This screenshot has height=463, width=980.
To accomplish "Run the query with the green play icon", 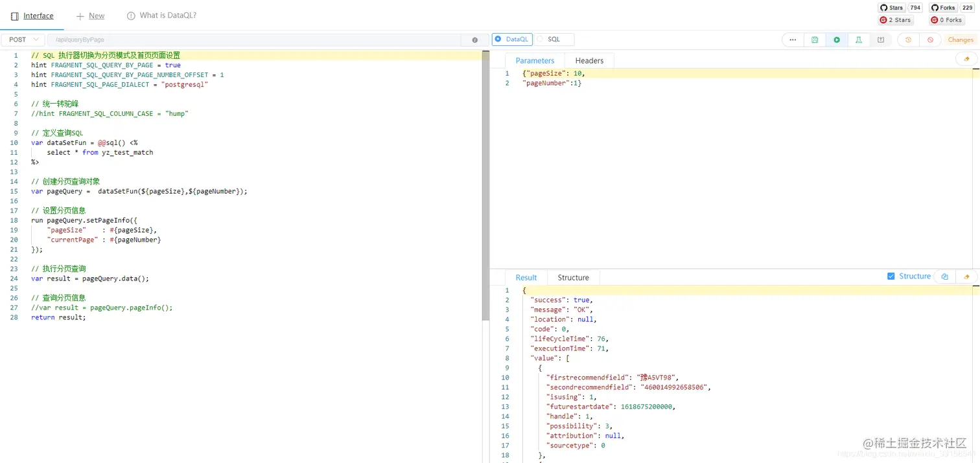I will click(836, 40).
